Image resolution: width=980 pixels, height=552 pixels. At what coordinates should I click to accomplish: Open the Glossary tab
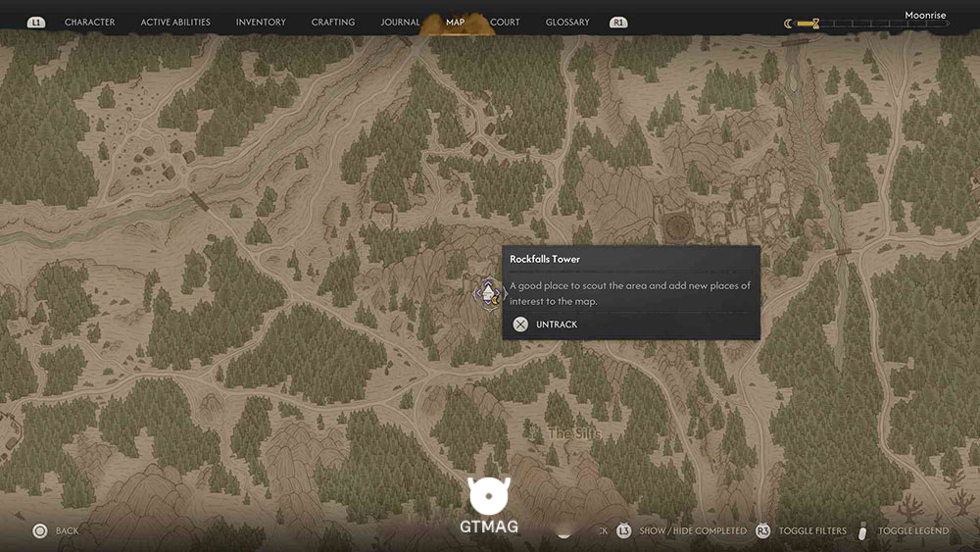567,22
